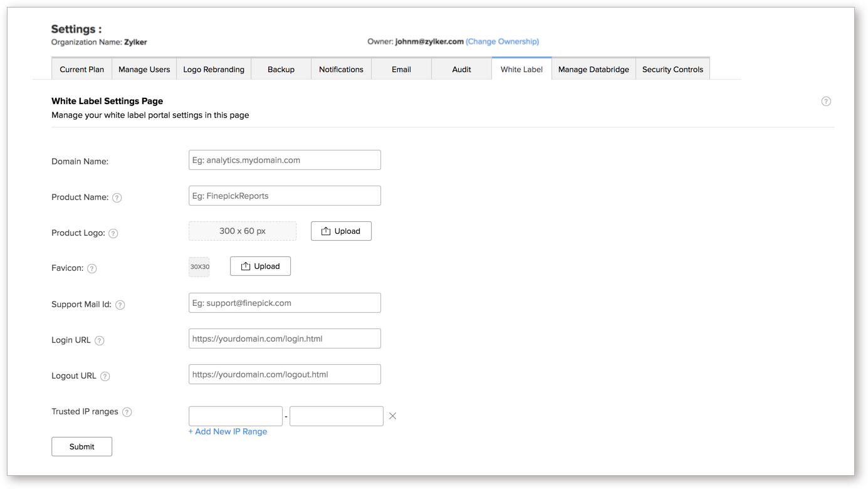Upload a favicon image

click(x=260, y=266)
